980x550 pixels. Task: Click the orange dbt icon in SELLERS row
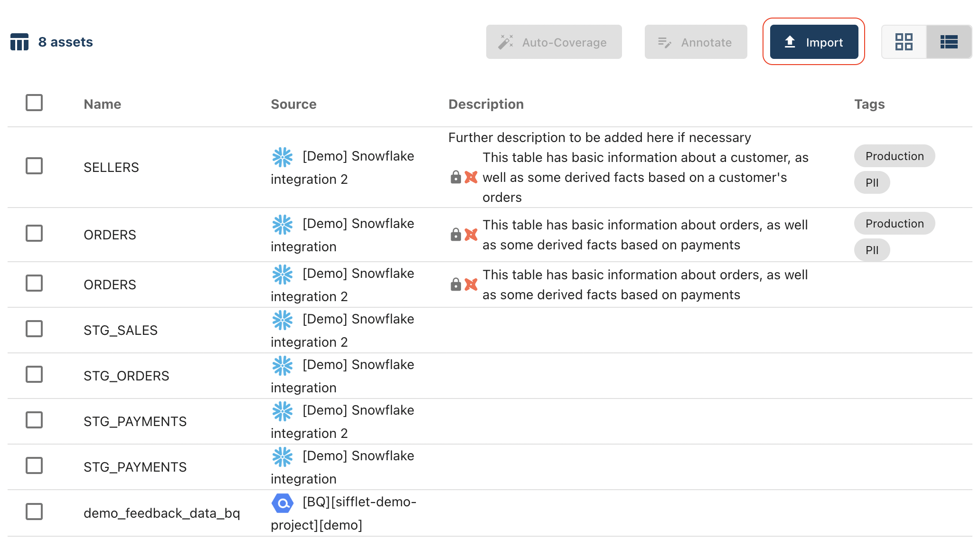[471, 177]
